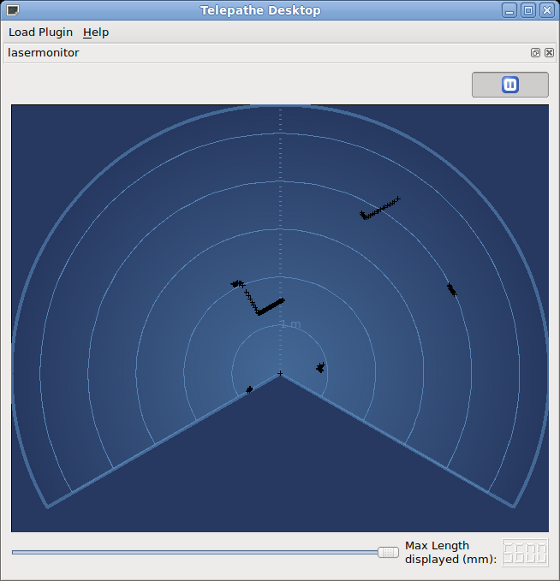The height and width of the screenshot is (581, 560).
Task: Float the lasermonitor dock panel
Action: (x=535, y=53)
